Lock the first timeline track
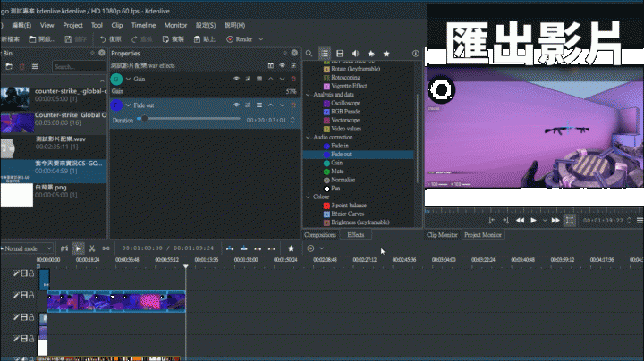The width and height of the screenshot is (644, 361). [x=31, y=273]
